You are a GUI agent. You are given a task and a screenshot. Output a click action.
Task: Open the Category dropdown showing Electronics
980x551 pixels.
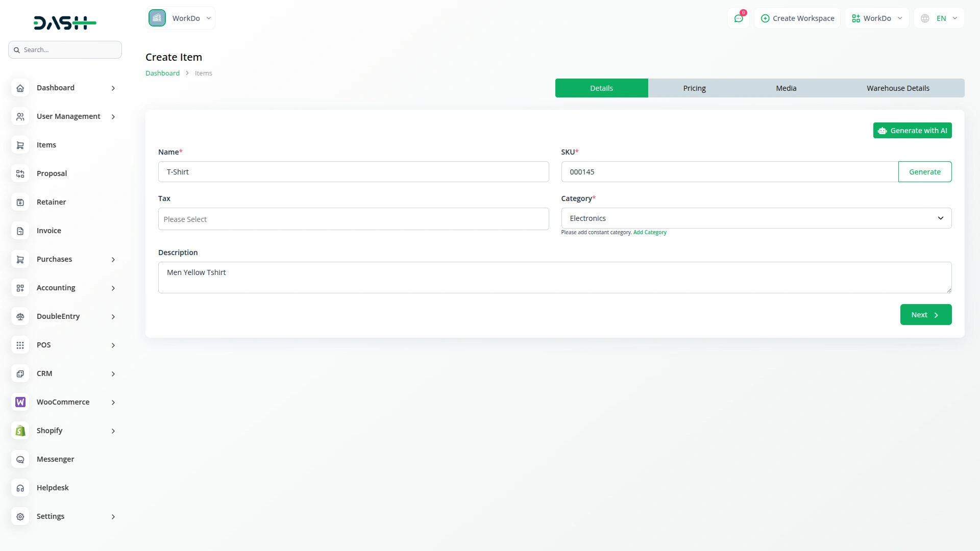(x=756, y=218)
